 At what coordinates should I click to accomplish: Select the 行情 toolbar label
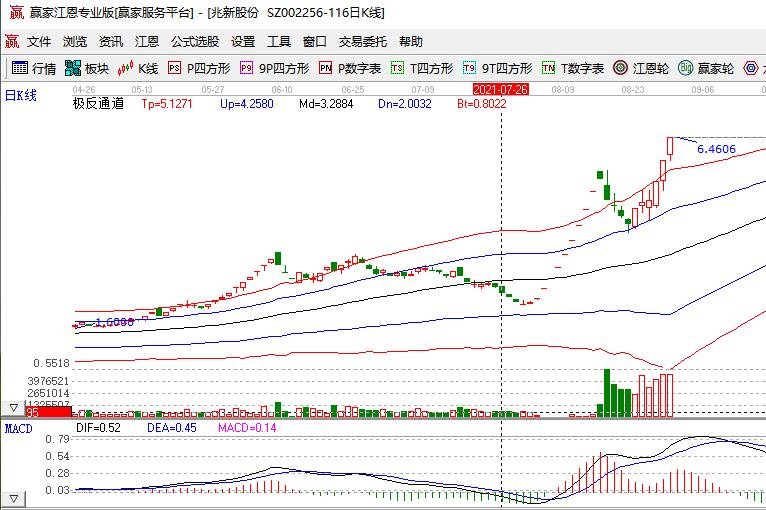coord(44,69)
